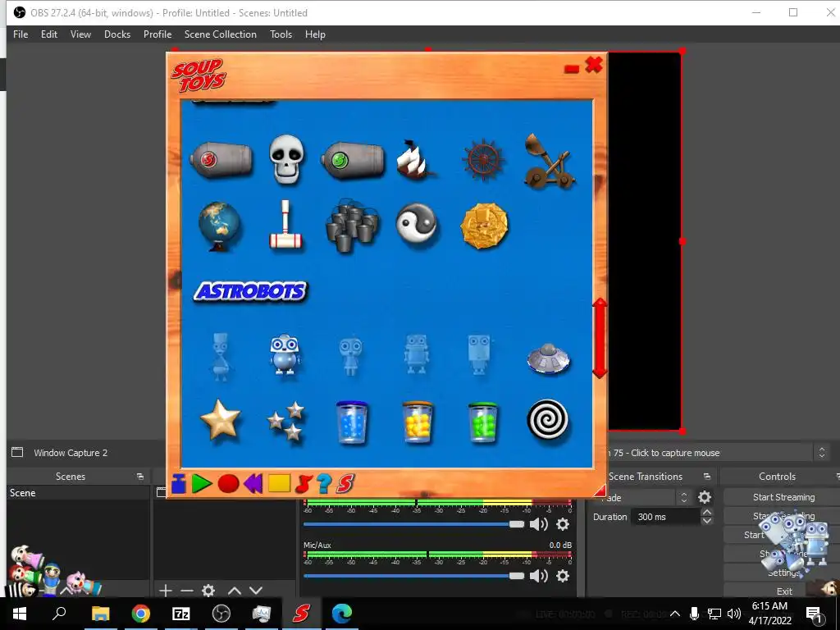Choose the wooden catapult toy
The image size is (840, 630).
549,162
